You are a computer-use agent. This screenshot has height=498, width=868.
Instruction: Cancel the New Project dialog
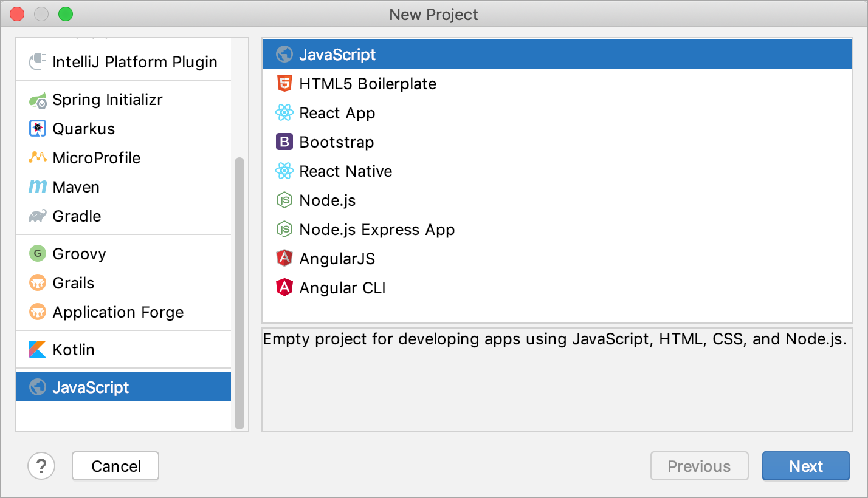115,466
